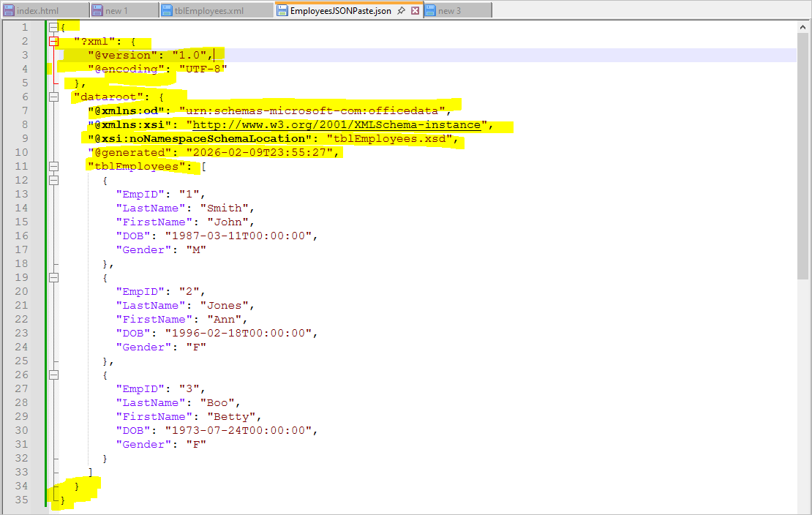Click line number 17 in the margin
The height and width of the screenshot is (515, 812).
(21, 249)
